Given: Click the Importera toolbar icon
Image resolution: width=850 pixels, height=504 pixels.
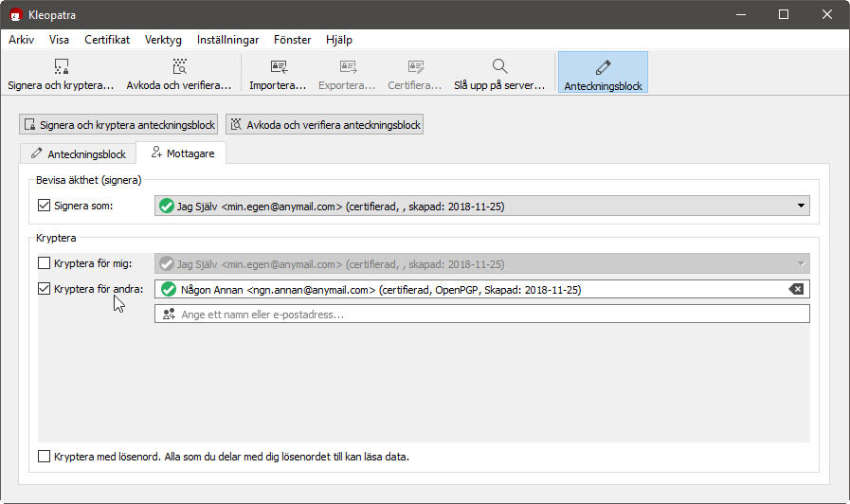Looking at the screenshot, I should pyautogui.click(x=278, y=66).
